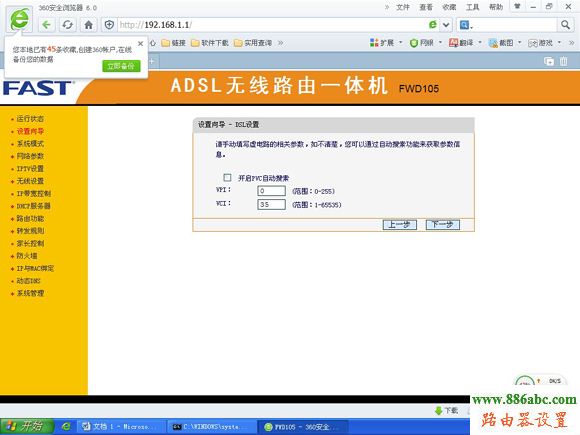Switch to the C:\WINDOWS\system taskbar item
The image size is (580, 435).
(212, 427)
